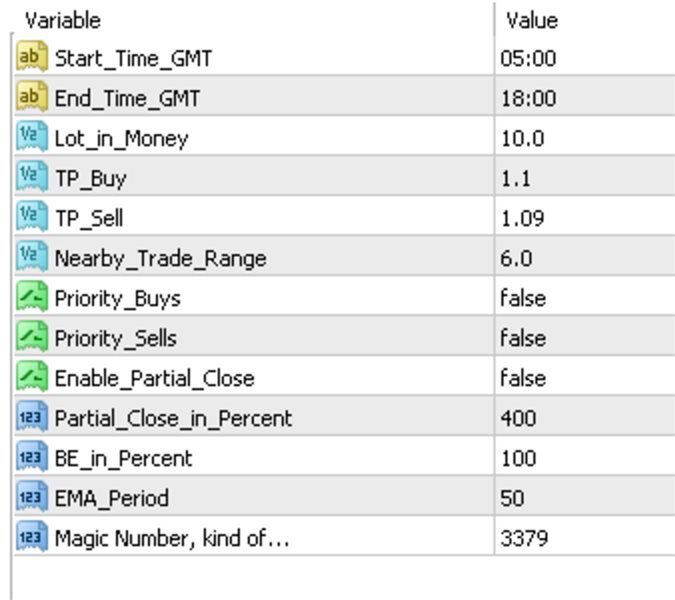This screenshot has width=675, height=600.
Task: Click the bool icon next to Priority_Buys
Action: (32, 296)
